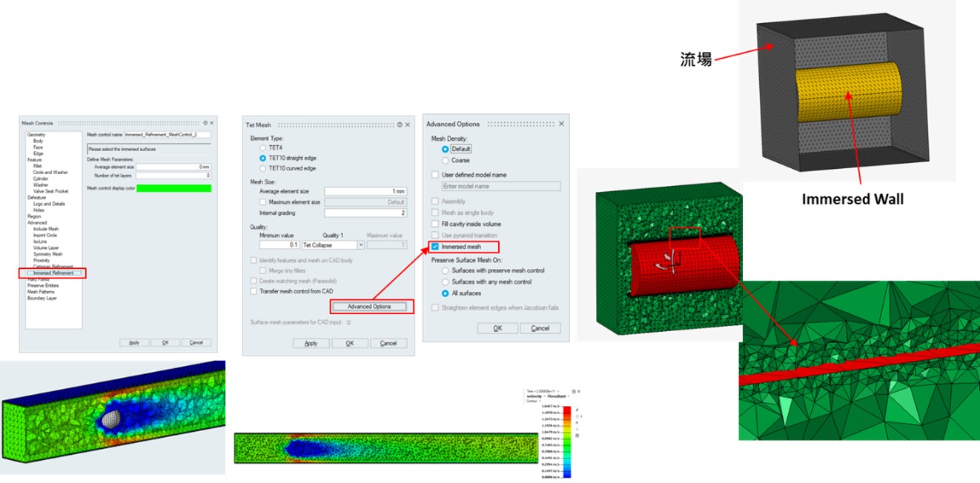The image size is (980, 483).
Task: Select Boundary Layer in mesh controls list
Action: click(42, 299)
